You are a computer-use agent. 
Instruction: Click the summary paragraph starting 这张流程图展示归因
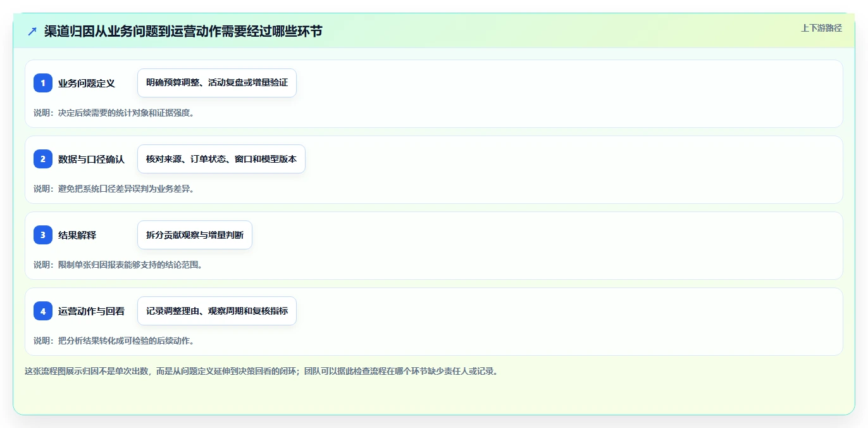[x=261, y=371]
